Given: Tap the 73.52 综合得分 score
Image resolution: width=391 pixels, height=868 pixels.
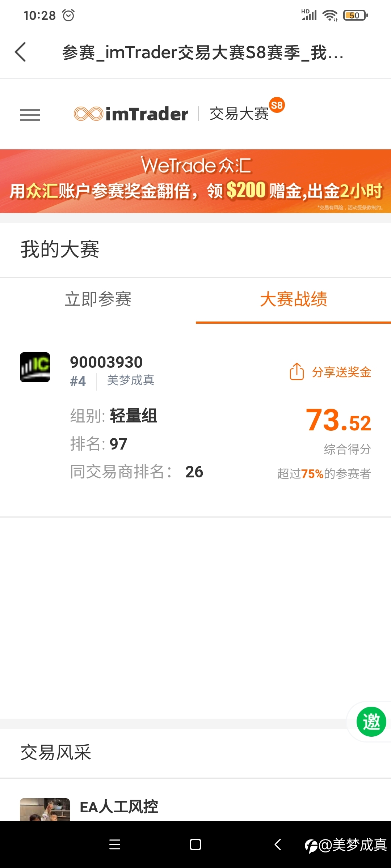Looking at the screenshot, I should tap(339, 420).
